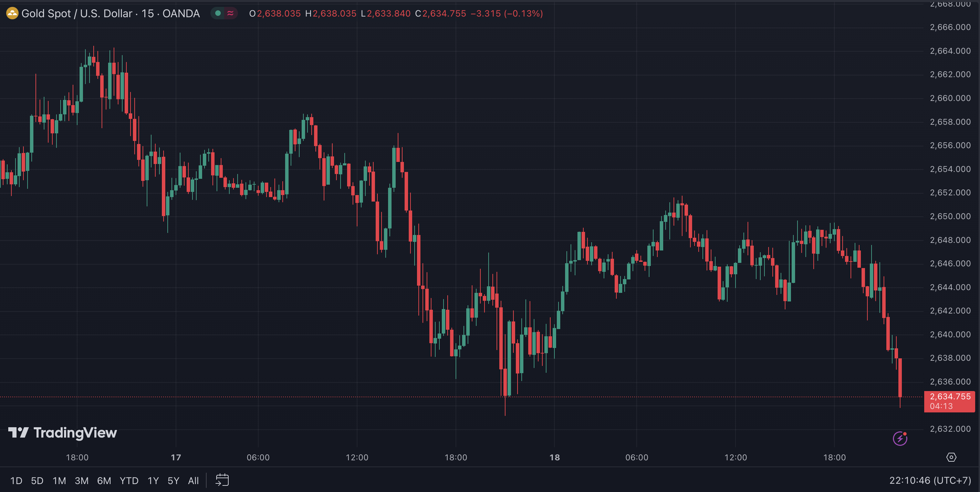Viewport: 980px width, 492px height.
Task: Click the first 06:00 time axis label
Action: tap(258, 457)
